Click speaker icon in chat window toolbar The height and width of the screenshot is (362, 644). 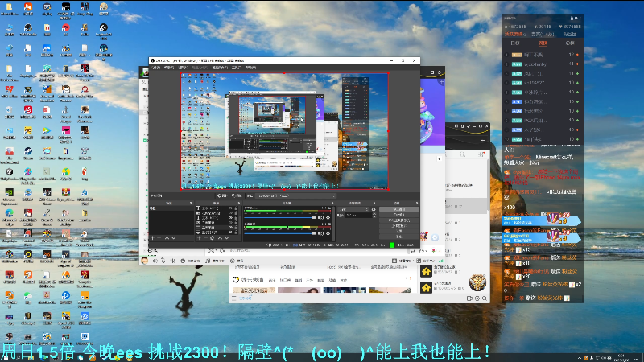pyautogui.click(x=155, y=261)
